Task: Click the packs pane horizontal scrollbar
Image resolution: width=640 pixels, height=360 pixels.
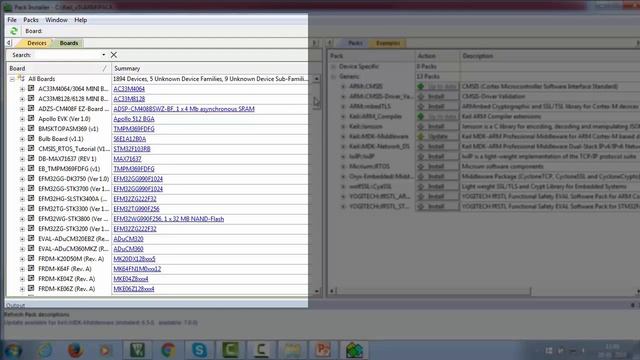Action: click(433, 291)
